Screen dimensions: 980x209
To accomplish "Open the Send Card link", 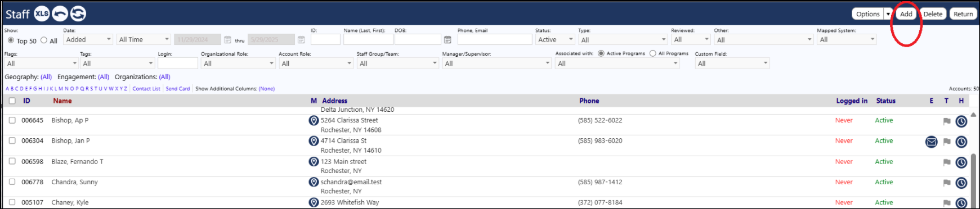I will 178,89.
